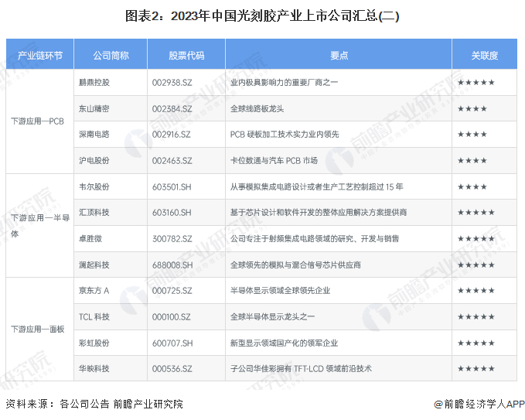This screenshot has width=525, height=420.
Task: Click the star rating in the 鹏鼎控股 row
Action: pos(476,83)
